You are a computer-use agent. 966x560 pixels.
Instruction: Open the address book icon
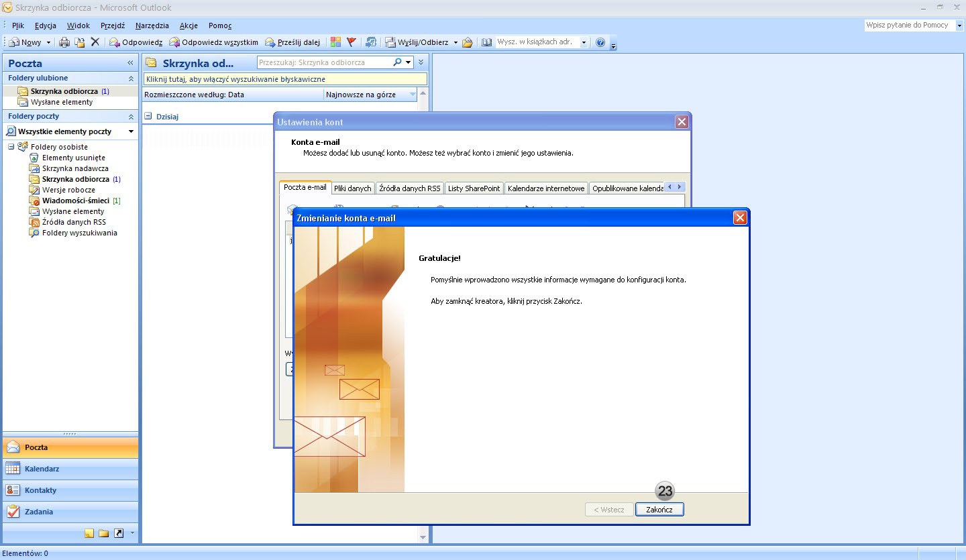[486, 42]
